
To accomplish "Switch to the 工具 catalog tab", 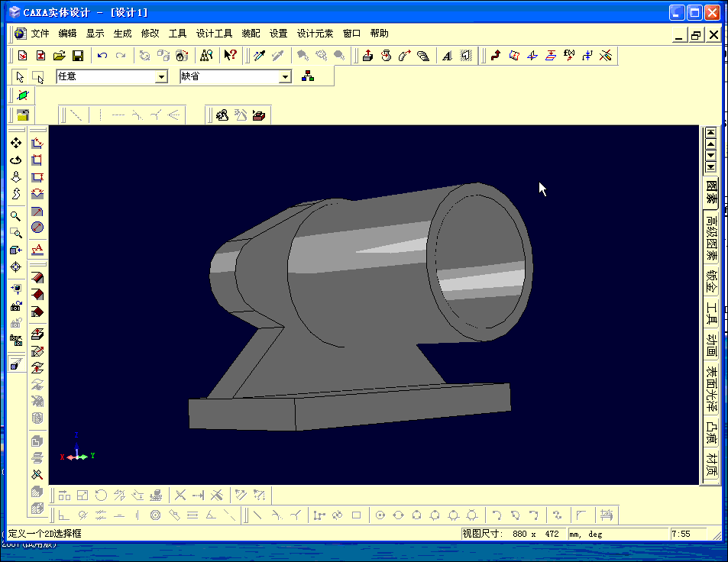I will click(711, 313).
